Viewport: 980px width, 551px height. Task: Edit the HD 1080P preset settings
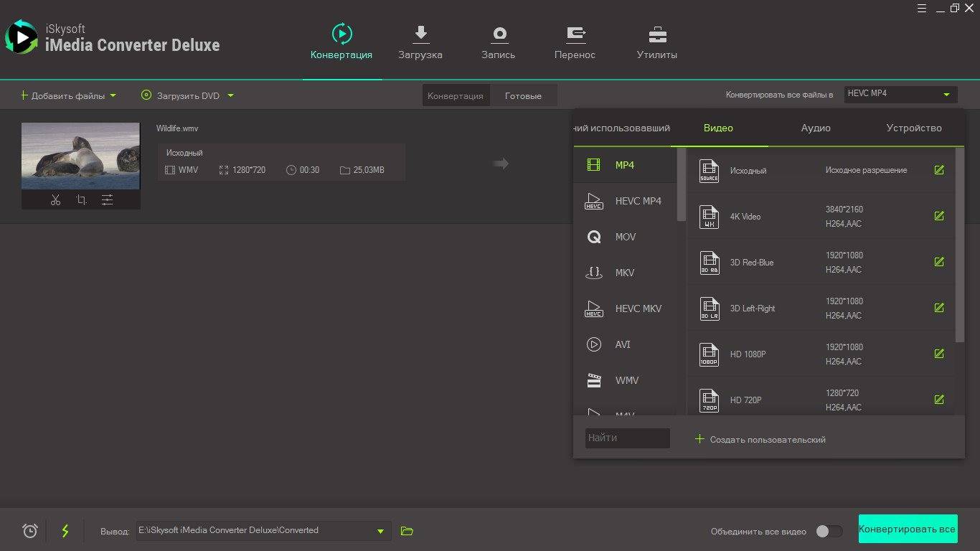[x=939, y=354]
